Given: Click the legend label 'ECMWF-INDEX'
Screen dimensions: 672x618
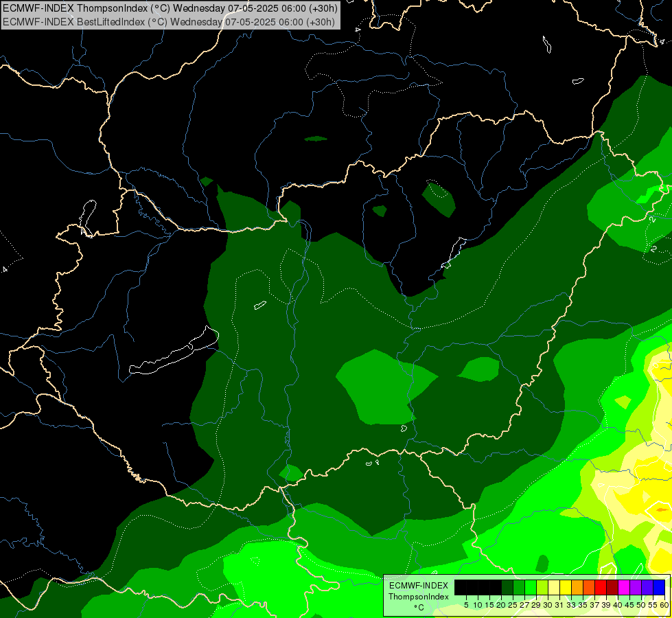Looking at the screenshot, I should (x=419, y=586).
